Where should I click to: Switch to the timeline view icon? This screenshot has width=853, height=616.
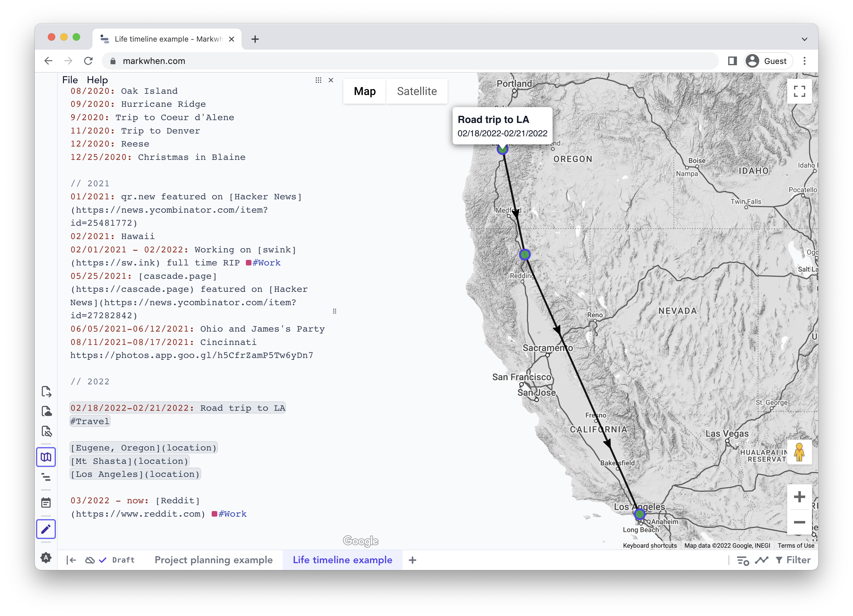tap(46, 477)
